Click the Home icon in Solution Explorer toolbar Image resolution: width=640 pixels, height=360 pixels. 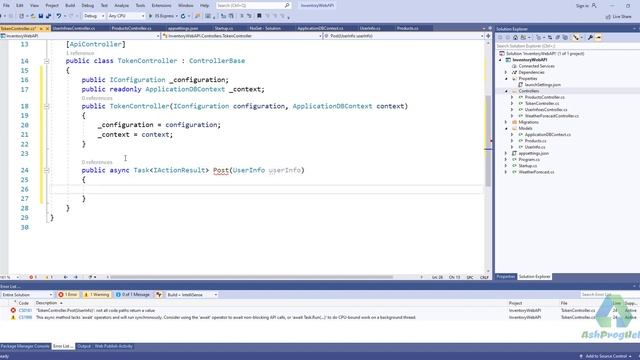click(515, 38)
